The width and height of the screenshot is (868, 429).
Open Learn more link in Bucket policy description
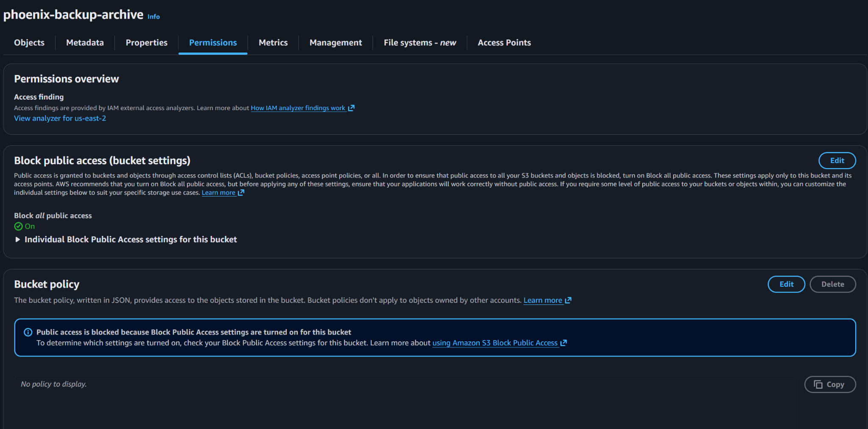543,300
